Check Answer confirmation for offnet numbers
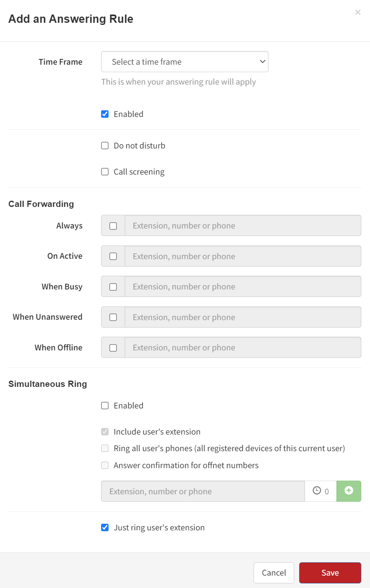 105,465
